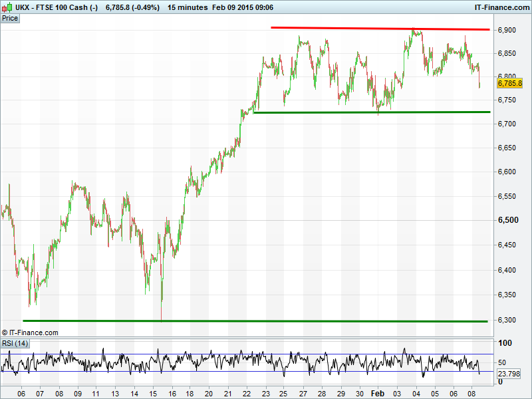Screen dimensions: 532x399
Task: Click the 6,550 price axis label
Action: (x=507, y=196)
